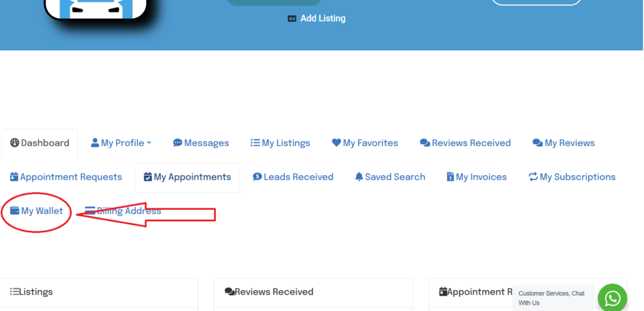Open the My Invoices tab
The width and height of the screenshot is (644, 311).
477,177
